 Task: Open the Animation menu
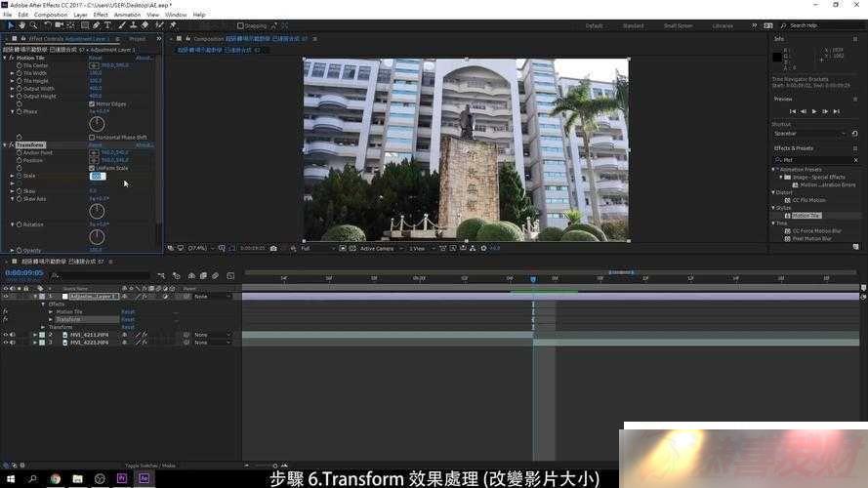point(127,15)
